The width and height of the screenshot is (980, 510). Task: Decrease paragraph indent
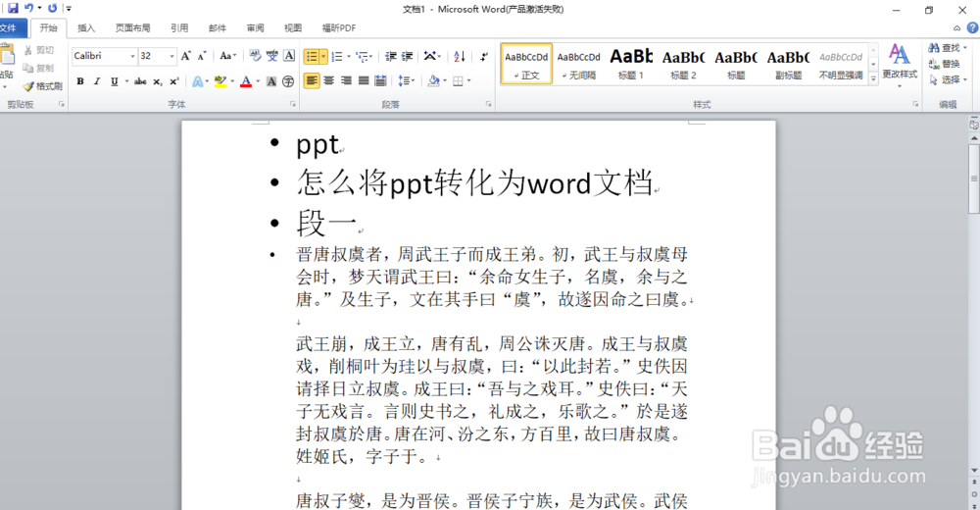[x=391, y=56]
